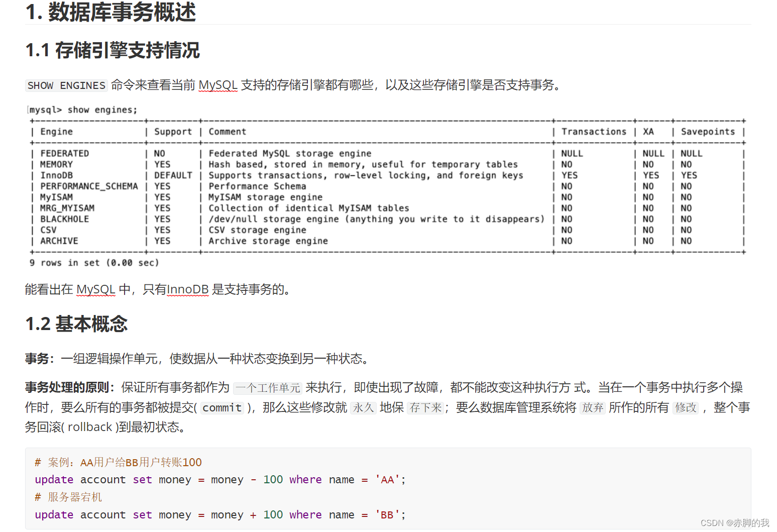Click the 'MEMORY' engine cell
The width and height of the screenshot is (777, 532).
click(x=56, y=164)
